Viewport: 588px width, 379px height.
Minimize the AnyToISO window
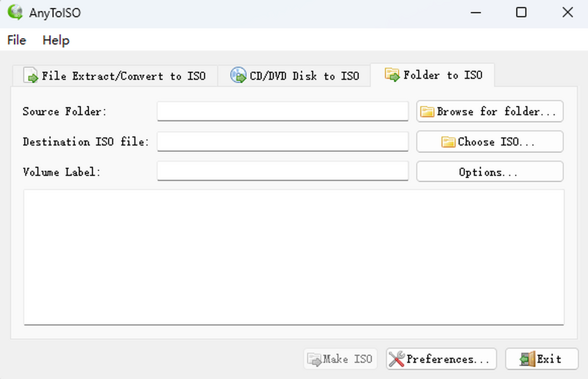pyautogui.click(x=476, y=13)
